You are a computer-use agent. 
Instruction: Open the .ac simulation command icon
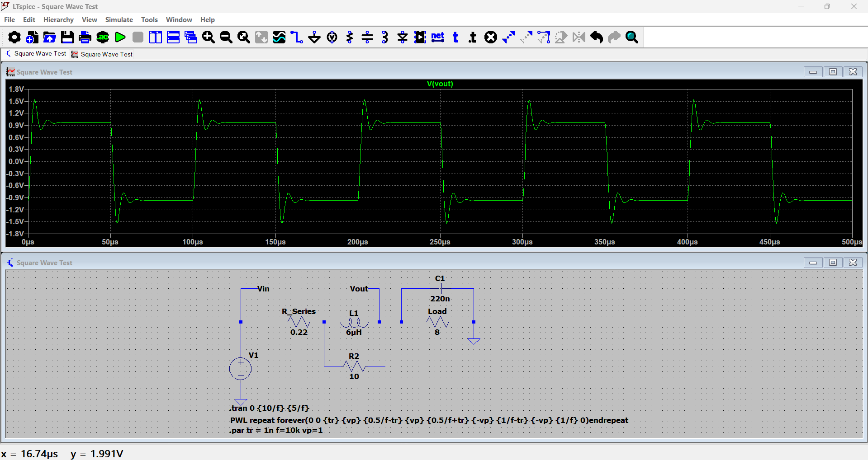(103, 37)
